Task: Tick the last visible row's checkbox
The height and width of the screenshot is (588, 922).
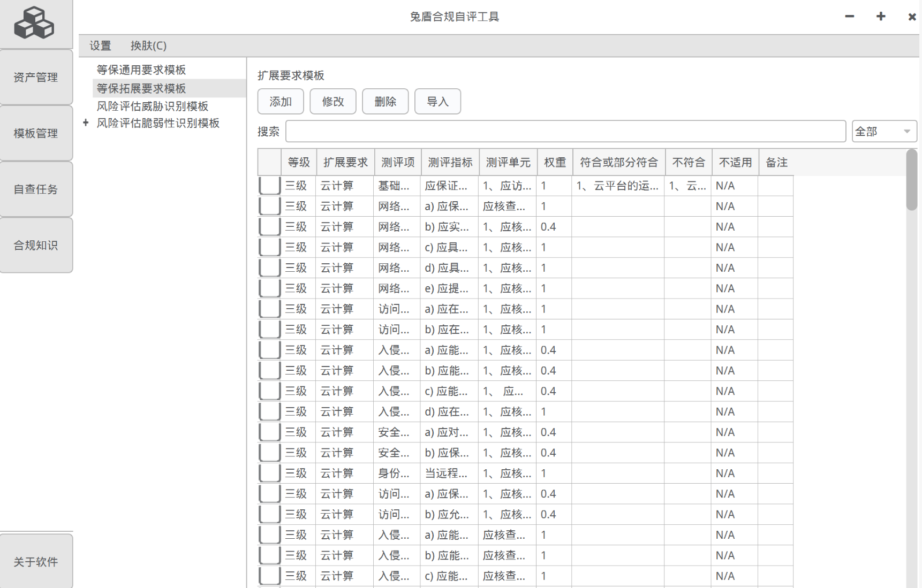Action: (269, 576)
